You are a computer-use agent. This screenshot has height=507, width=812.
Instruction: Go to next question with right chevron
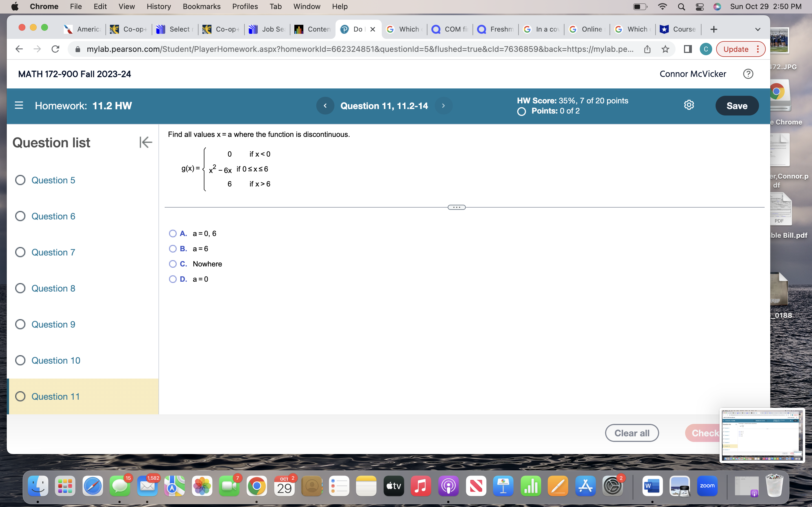[x=443, y=106]
